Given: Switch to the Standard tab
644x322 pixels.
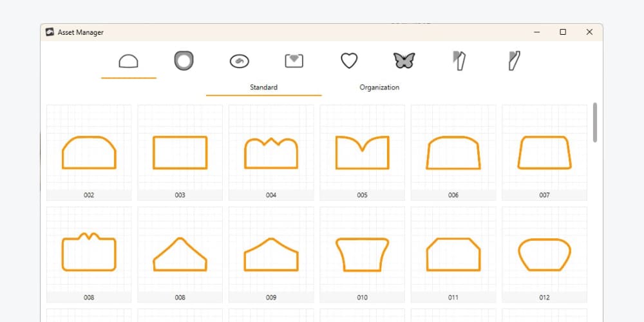Looking at the screenshot, I should pos(263,88).
